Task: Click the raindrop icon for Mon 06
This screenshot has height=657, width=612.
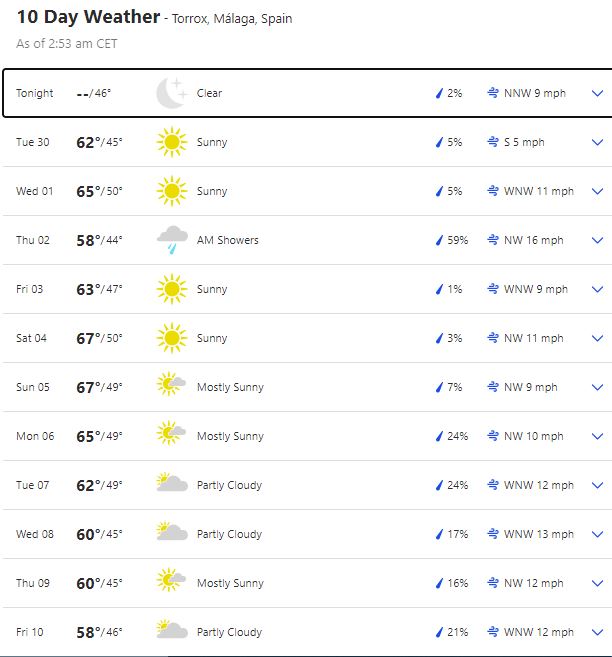Action: 438,436
